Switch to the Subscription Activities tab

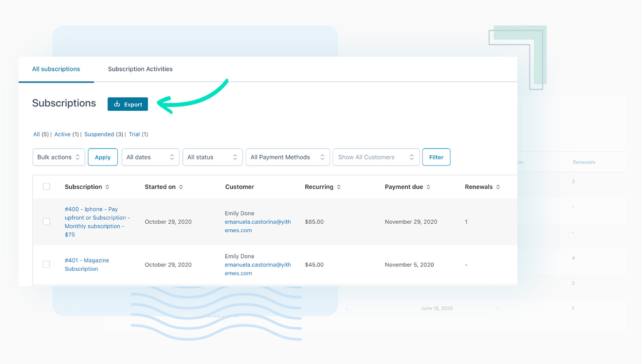tap(140, 69)
